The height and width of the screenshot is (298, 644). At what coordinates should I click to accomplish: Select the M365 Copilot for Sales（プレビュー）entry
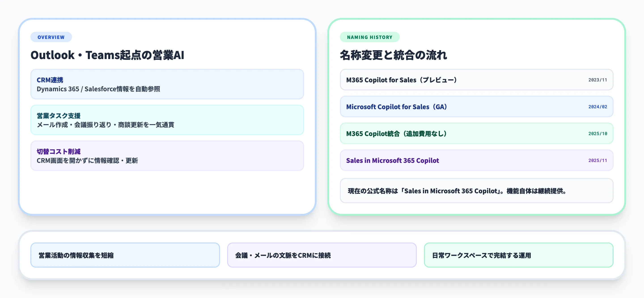(x=476, y=80)
